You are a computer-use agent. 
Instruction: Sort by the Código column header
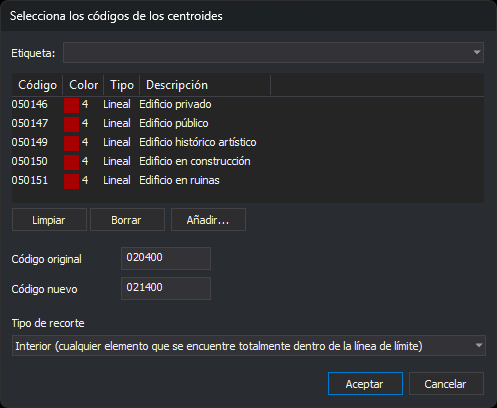click(37, 85)
